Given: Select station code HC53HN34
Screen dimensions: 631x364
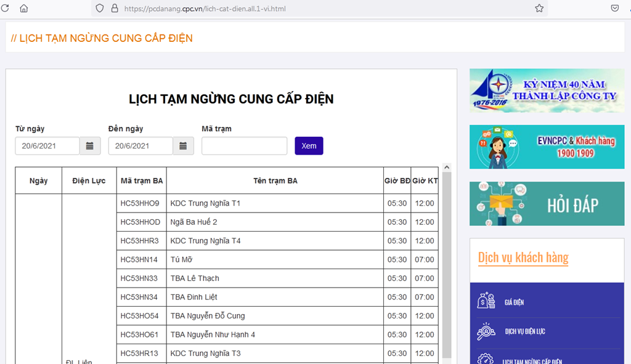Looking at the screenshot, I should (x=139, y=297).
